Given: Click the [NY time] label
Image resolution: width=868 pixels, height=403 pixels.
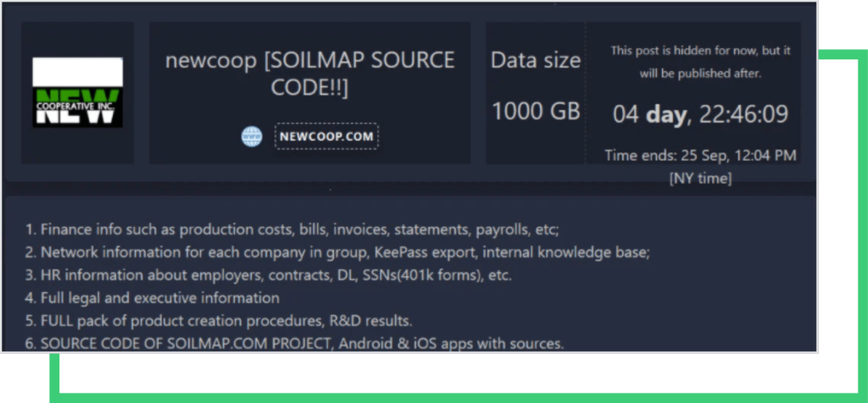Looking at the screenshot, I should coord(700,178).
